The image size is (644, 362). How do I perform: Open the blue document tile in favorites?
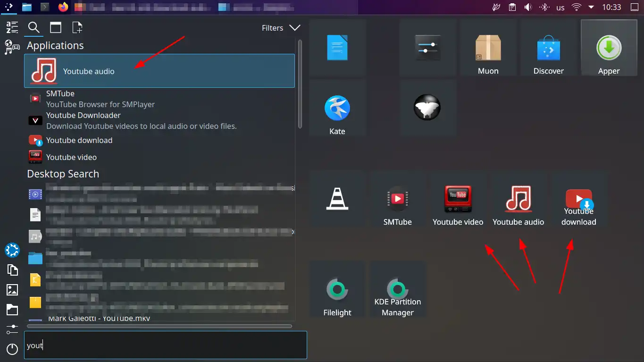click(x=337, y=48)
